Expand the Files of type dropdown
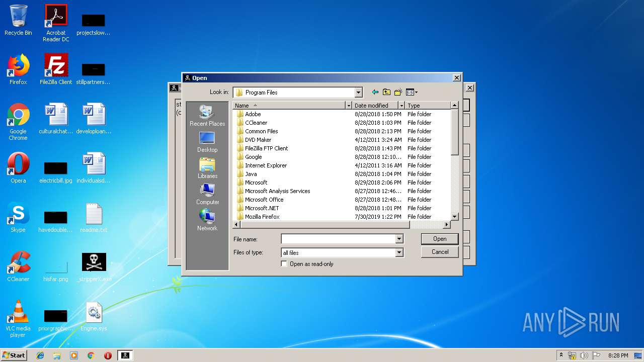This screenshot has width=644, height=362. tap(399, 252)
